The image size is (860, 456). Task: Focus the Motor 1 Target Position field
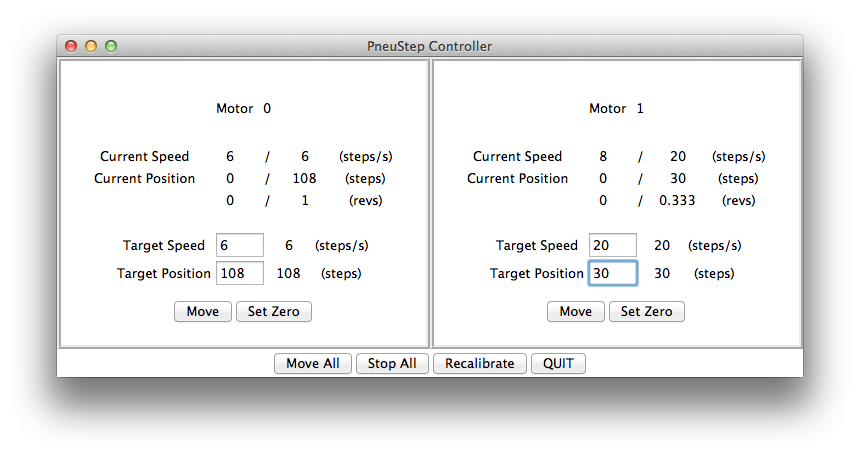click(613, 273)
